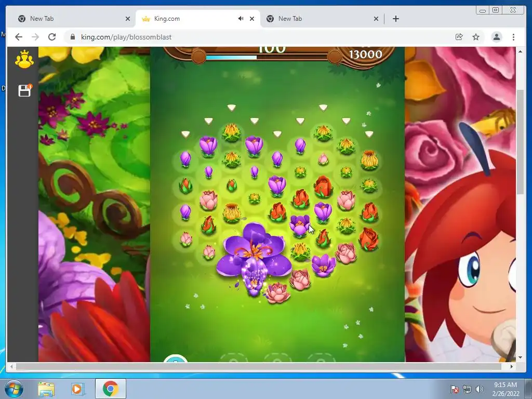
Task: Mute the King.com tab audio icon
Action: tap(241, 19)
